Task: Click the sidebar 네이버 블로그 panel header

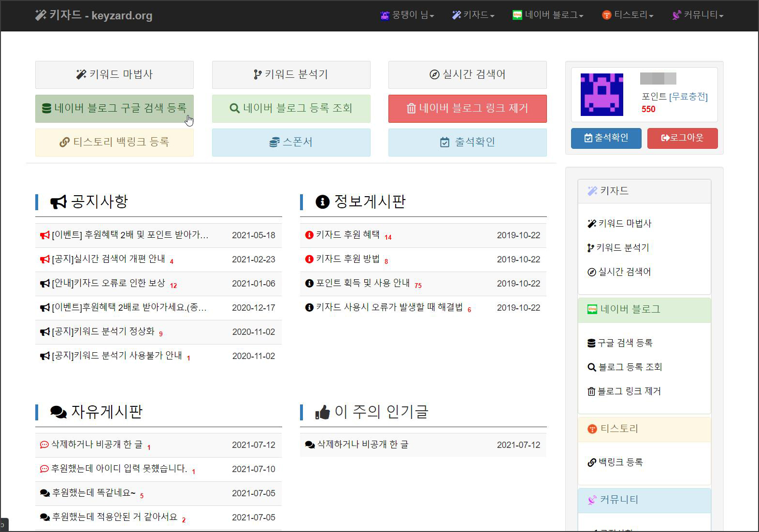Action: click(x=644, y=310)
